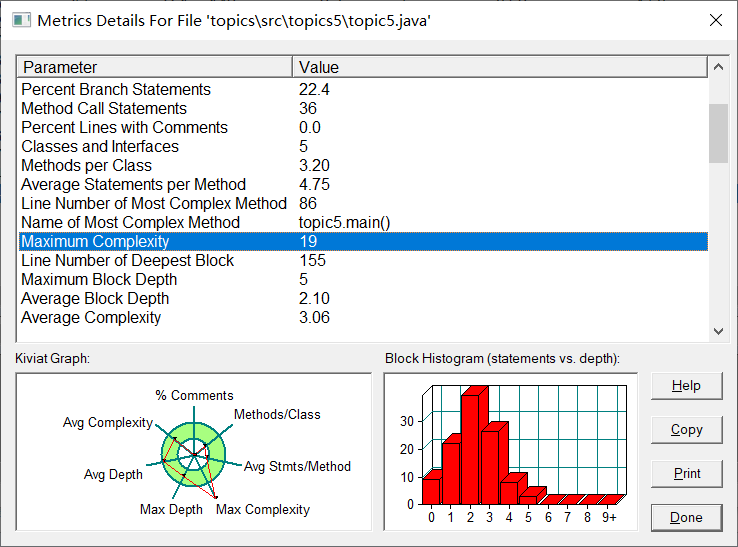This screenshot has width=738, height=547.
Task: Click the Parameter column header
Action: coord(155,67)
